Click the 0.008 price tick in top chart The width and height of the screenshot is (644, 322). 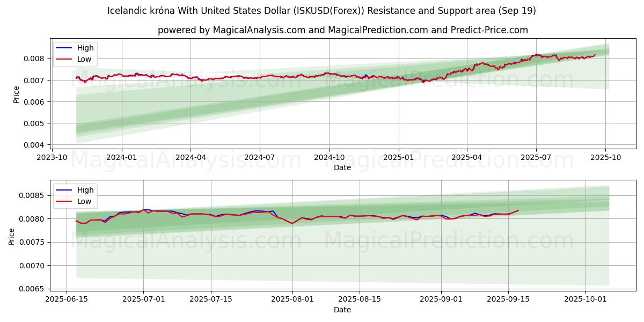[35, 58]
